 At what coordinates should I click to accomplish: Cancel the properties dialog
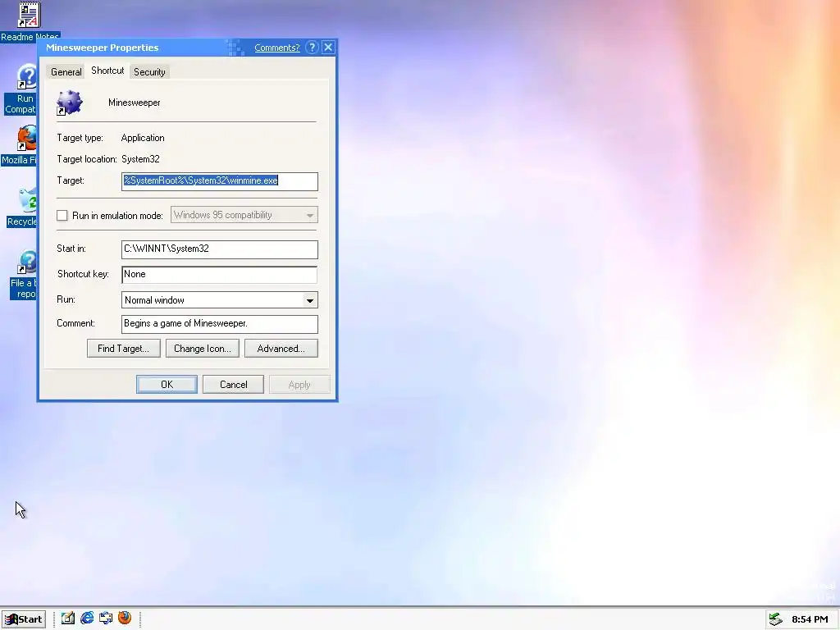tap(234, 384)
